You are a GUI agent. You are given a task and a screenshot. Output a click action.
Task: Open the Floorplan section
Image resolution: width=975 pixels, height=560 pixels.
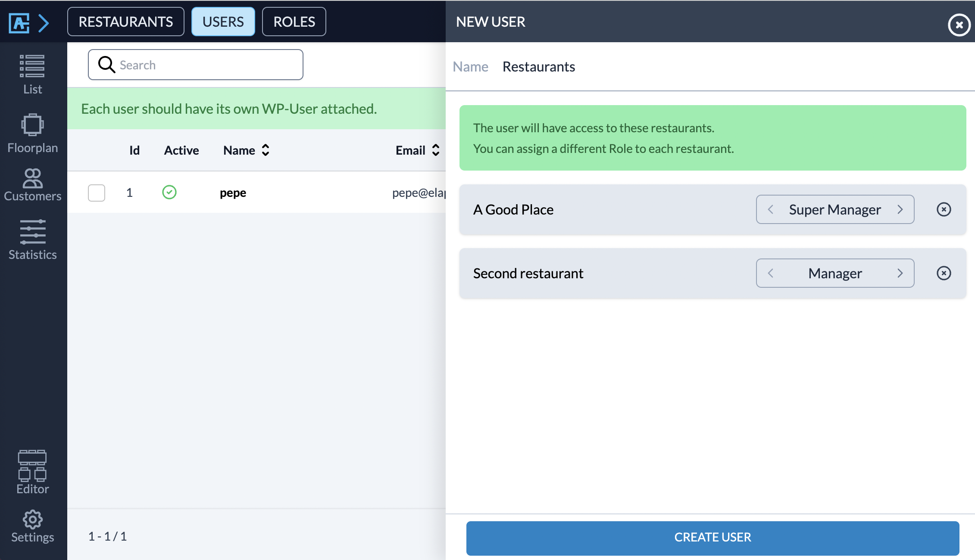click(x=32, y=134)
